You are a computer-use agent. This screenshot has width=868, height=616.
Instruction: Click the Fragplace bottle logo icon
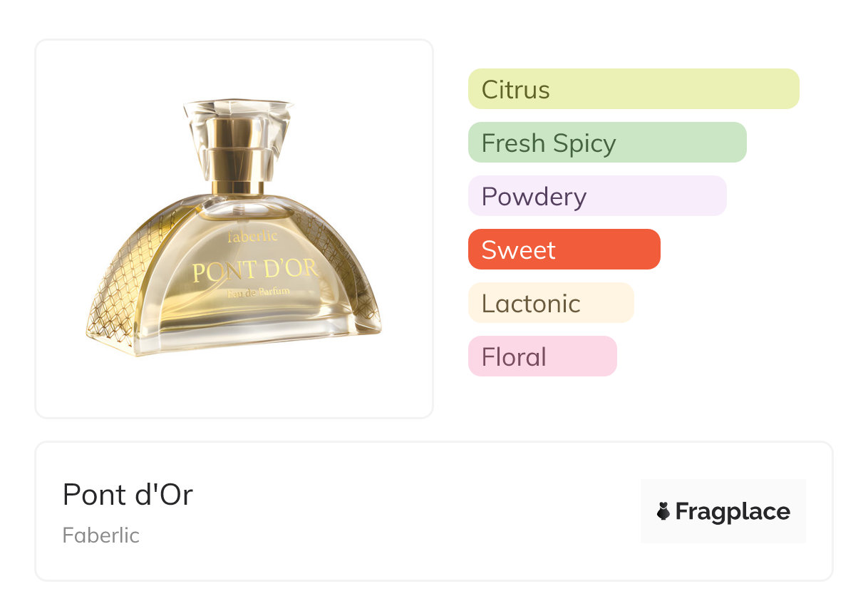(663, 511)
